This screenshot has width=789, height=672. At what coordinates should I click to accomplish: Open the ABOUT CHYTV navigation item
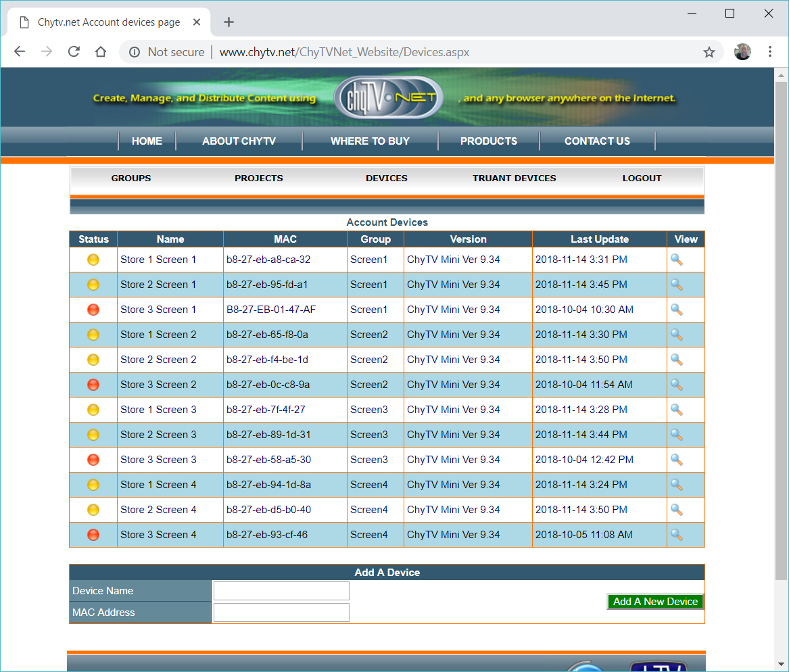[x=239, y=141]
